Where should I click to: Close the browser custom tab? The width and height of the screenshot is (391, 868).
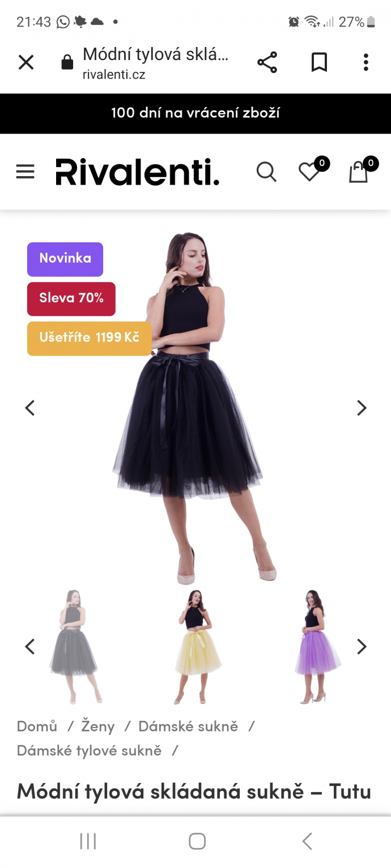point(26,62)
